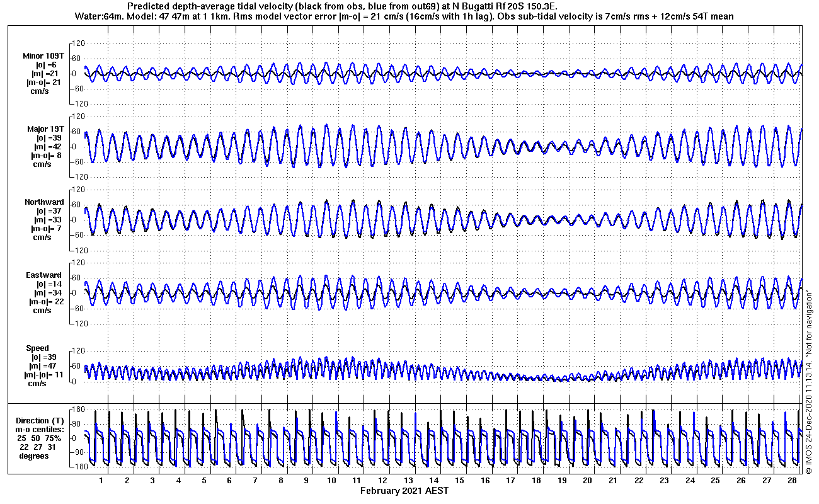
Task: Click day 22 on the date axis
Action: click(639, 481)
